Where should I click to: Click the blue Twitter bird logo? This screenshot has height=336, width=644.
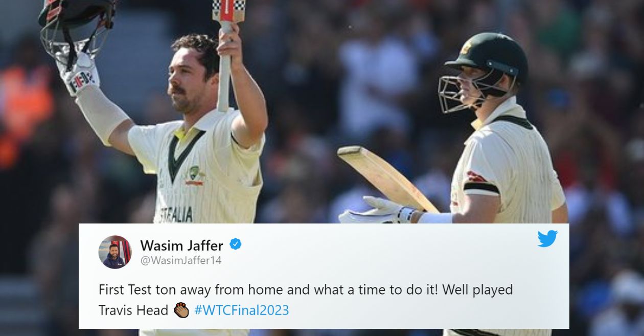click(547, 239)
